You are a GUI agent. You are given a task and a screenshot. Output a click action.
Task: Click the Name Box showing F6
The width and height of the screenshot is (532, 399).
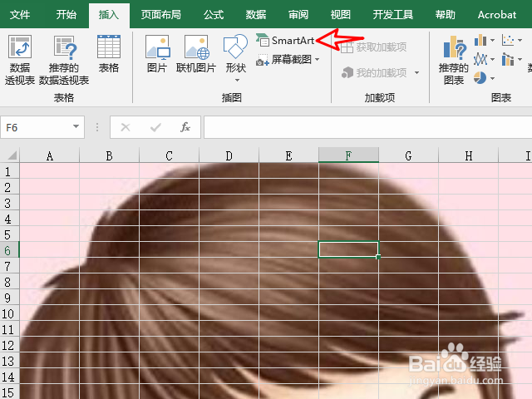37,127
